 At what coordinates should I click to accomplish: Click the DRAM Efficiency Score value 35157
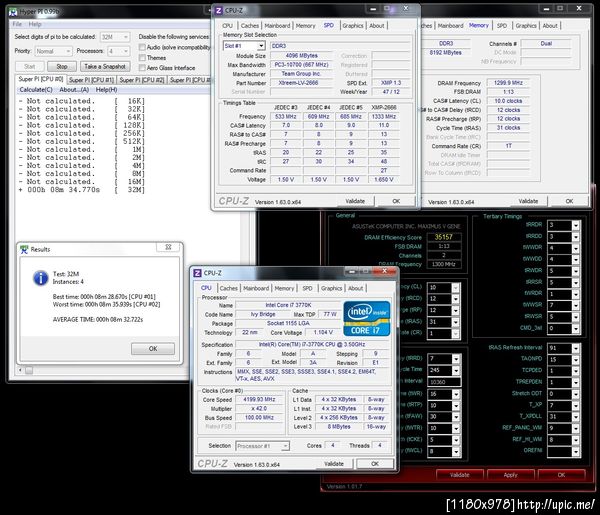(x=443, y=237)
